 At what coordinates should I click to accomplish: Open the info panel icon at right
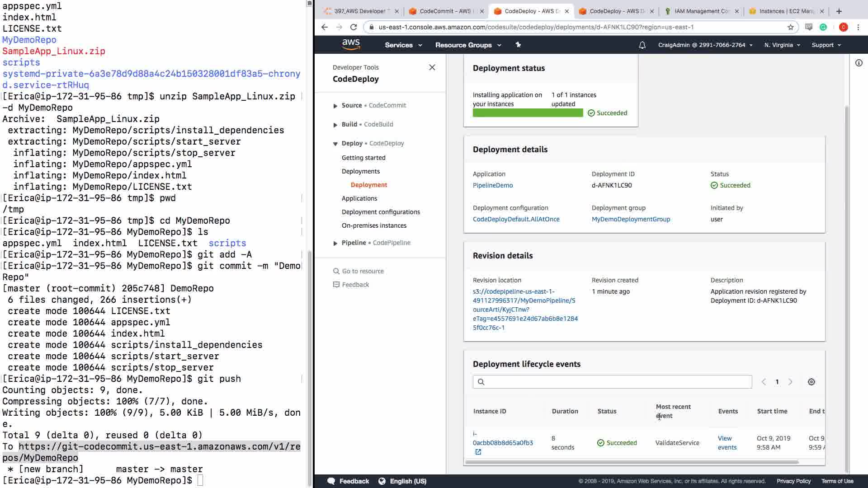pyautogui.click(x=859, y=63)
